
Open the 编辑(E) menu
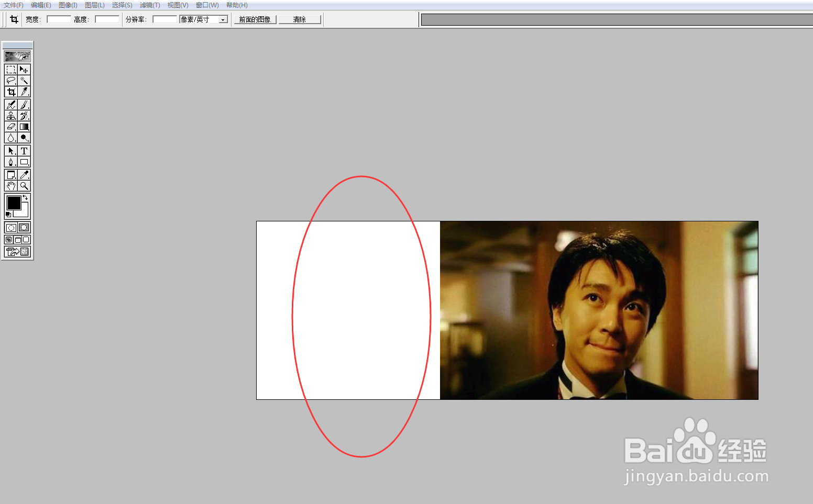click(x=41, y=5)
